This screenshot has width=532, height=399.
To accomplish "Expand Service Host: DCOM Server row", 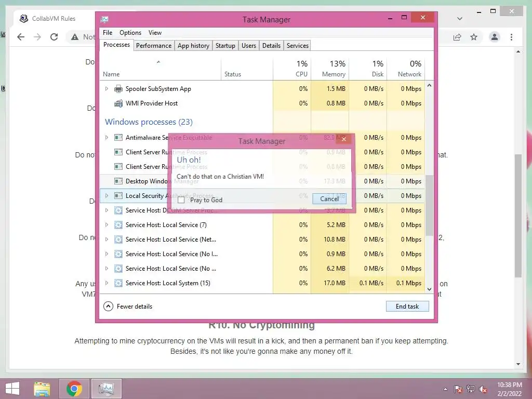I will pyautogui.click(x=107, y=210).
